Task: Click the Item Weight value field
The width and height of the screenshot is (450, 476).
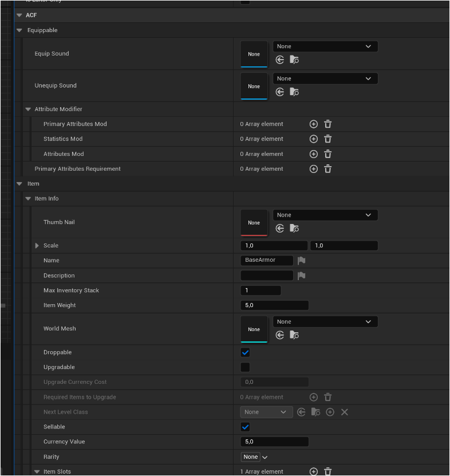Action: tap(274, 305)
